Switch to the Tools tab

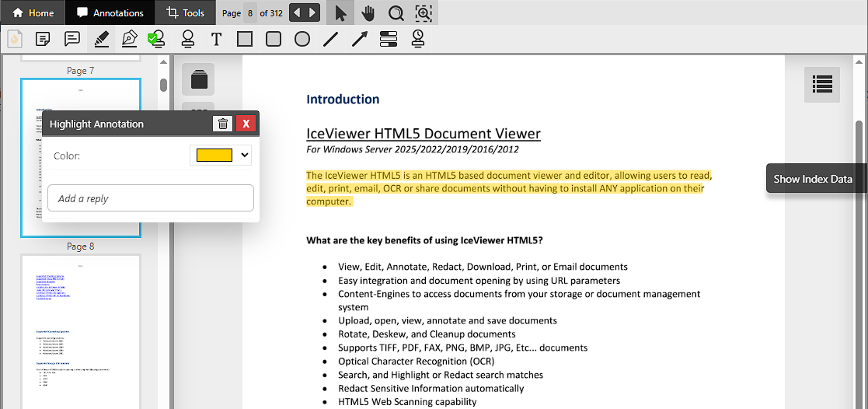coord(186,13)
